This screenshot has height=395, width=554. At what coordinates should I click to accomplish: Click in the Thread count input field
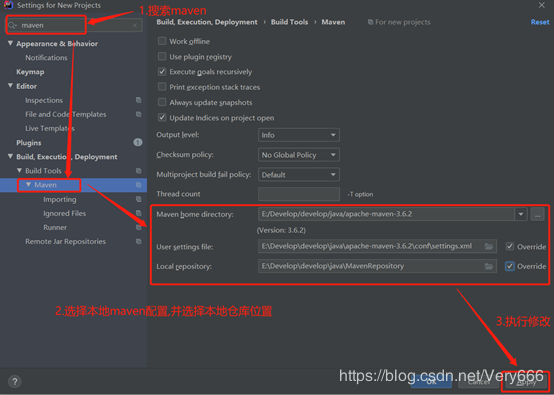(299, 194)
